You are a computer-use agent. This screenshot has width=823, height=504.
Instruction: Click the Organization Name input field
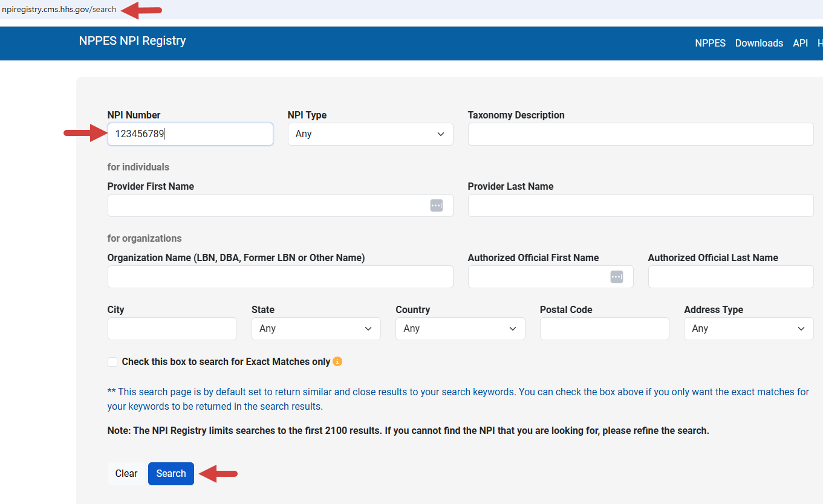click(280, 276)
